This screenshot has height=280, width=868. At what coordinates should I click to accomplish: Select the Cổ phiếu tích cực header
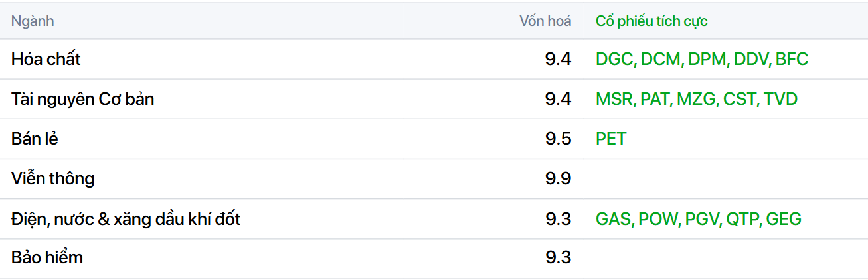point(651,21)
